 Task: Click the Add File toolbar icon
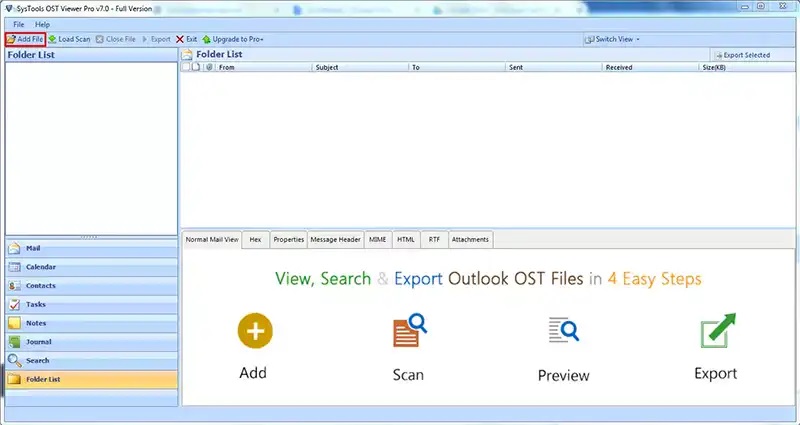point(11,39)
